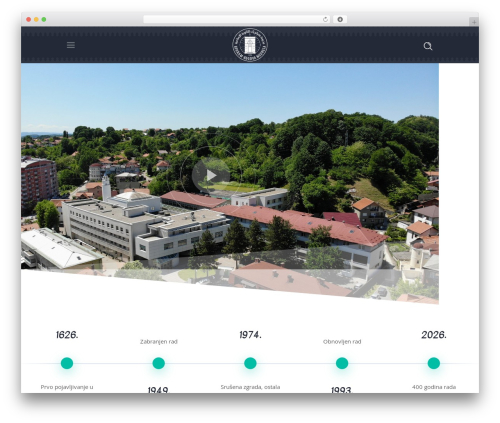The height and width of the screenshot is (423, 500).
Task: Open the browser extension icon beside the address bar
Action: point(340,19)
